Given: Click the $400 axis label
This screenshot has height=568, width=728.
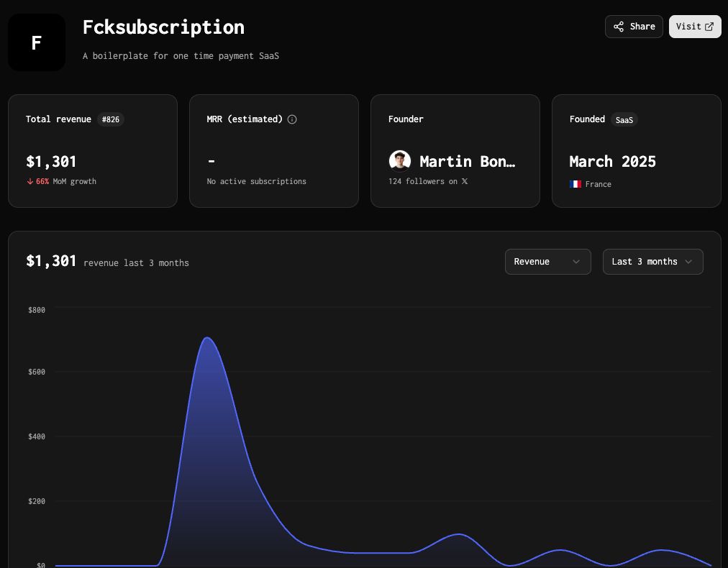Looking at the screenshot, I should tap(37, 436).
